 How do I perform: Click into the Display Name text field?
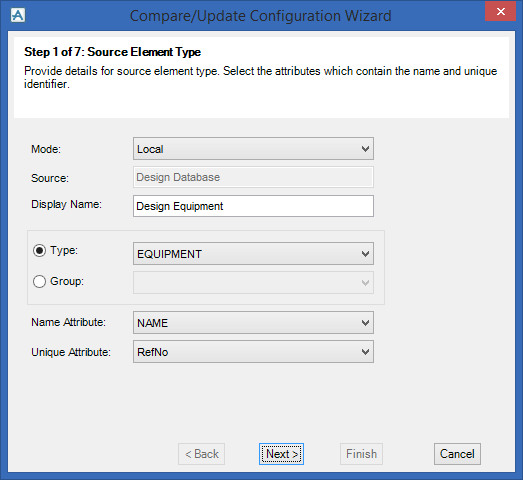point(253,206)
